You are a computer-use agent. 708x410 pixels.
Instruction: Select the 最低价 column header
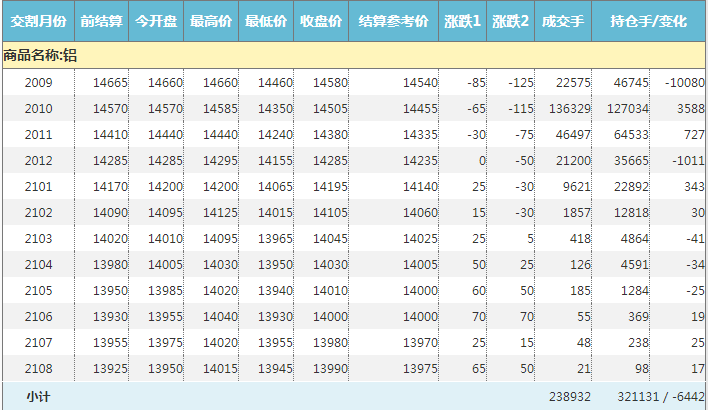click(x=266, y=21)
